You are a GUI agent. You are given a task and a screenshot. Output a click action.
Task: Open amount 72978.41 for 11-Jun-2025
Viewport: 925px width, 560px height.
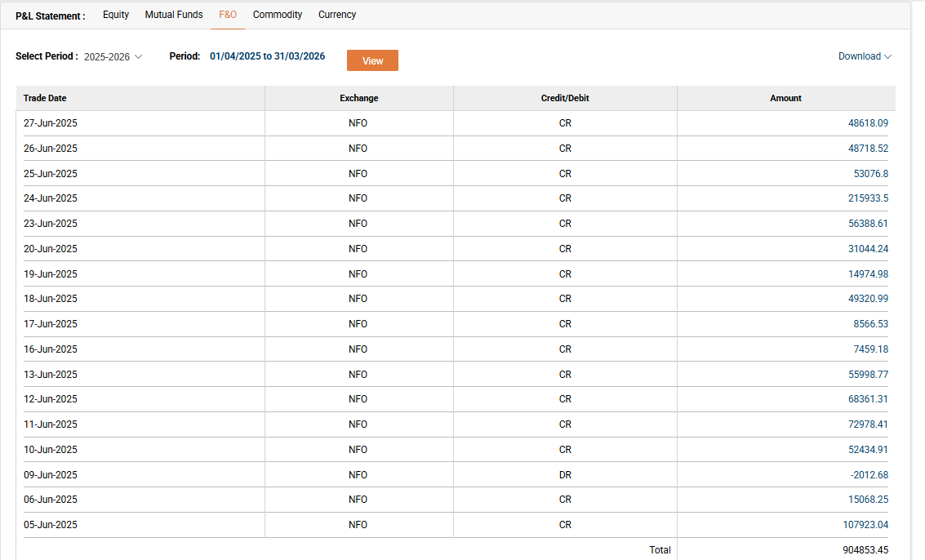[x=868, y=424]
